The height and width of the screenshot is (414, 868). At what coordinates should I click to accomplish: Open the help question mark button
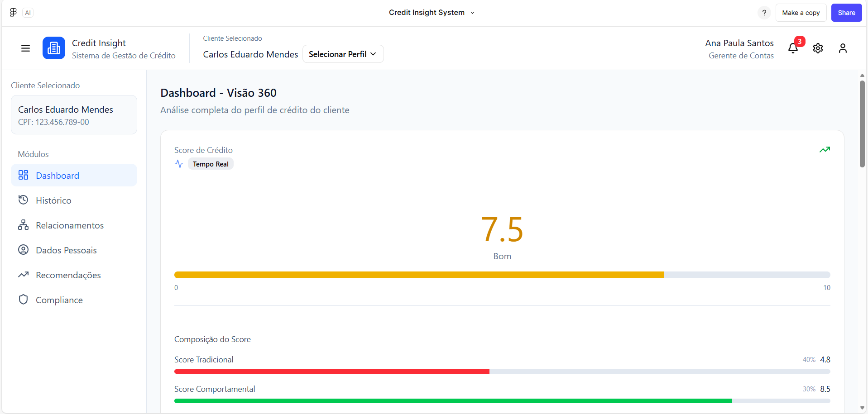coord(764,13)
